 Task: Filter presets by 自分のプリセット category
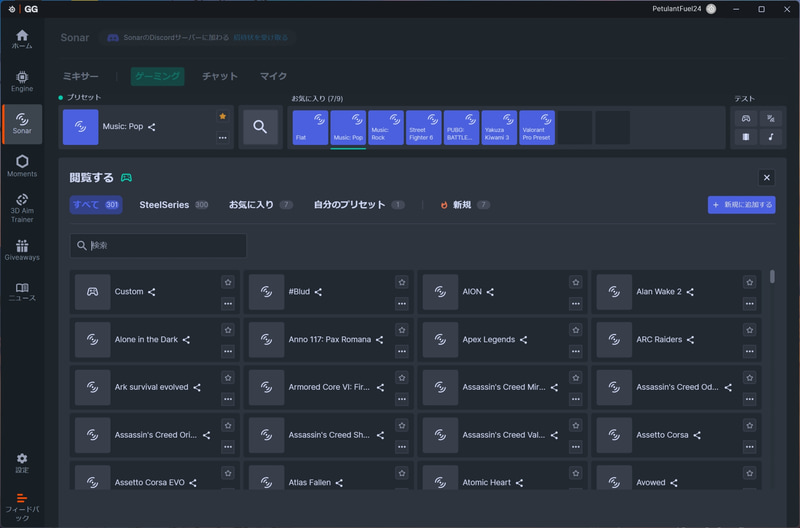pyautogui.click(x=359, y=205)
